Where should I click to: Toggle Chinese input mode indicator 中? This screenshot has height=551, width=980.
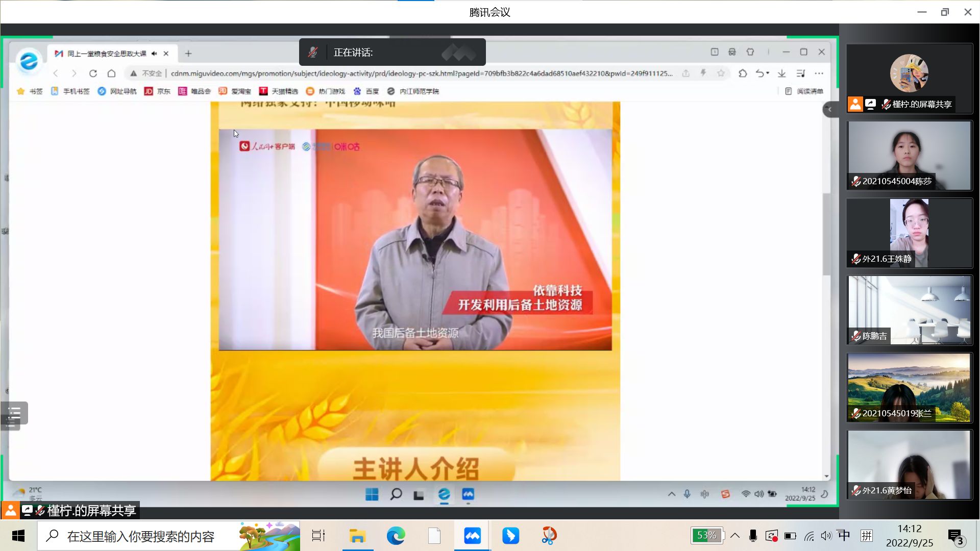click(x=844, y=535)
